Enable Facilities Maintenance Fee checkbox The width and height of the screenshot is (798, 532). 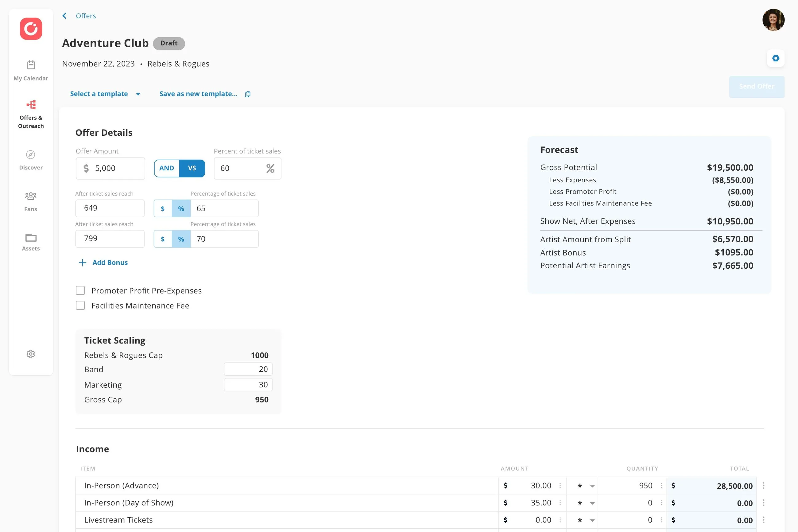(x=80, y=305)
